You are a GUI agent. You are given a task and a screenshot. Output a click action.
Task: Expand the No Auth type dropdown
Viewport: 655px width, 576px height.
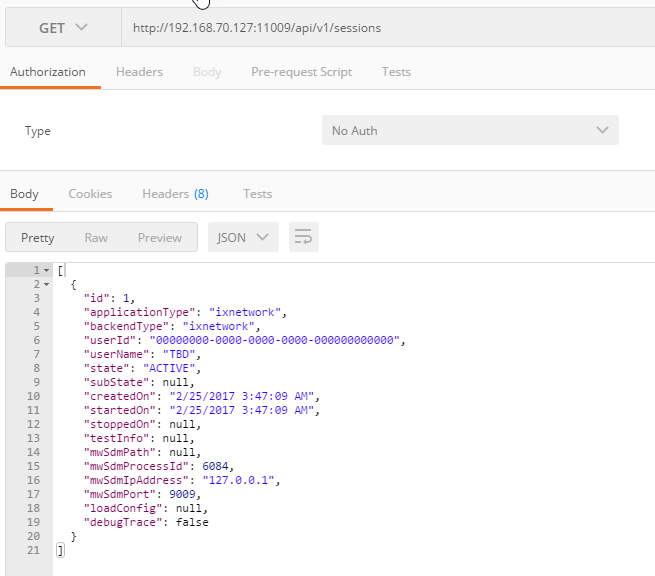click(x=470, y=131)
